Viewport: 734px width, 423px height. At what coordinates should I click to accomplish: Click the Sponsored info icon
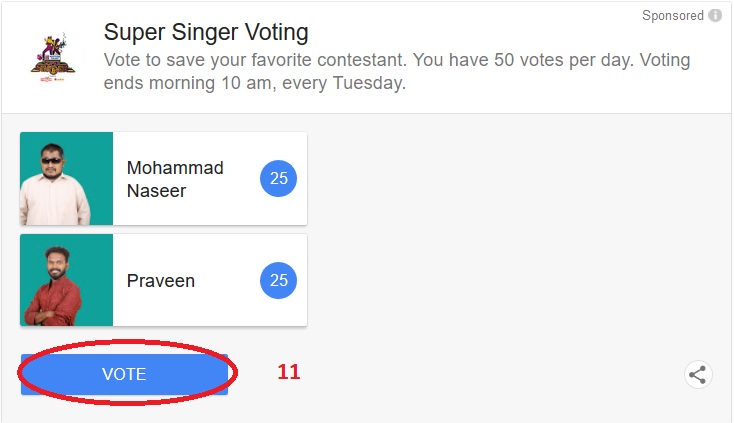coord(715,16)
